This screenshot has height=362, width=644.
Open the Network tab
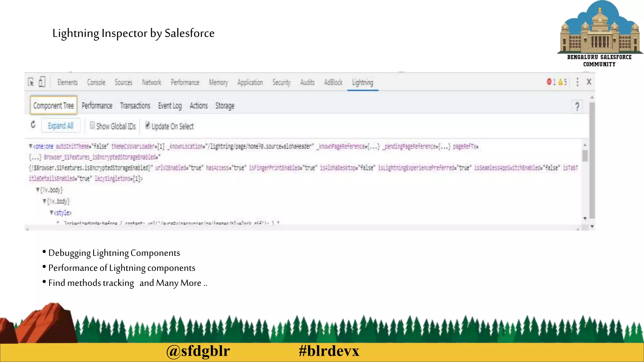pyautogui.click(x=152, y=82)
